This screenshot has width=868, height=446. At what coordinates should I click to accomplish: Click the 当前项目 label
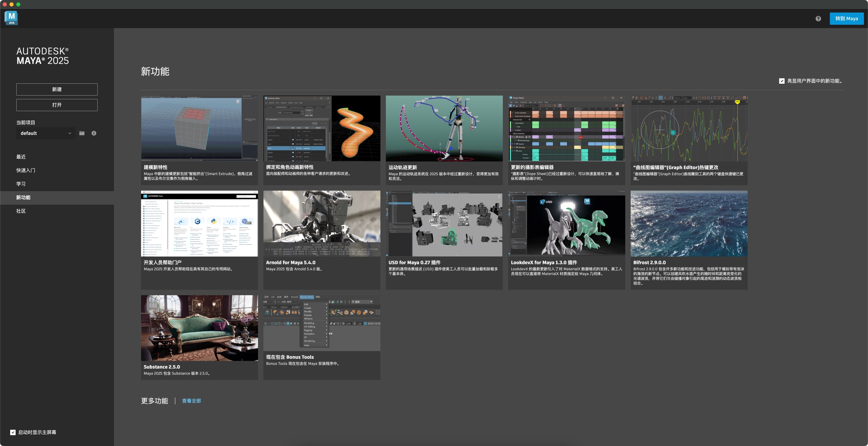tap(26, 123)
